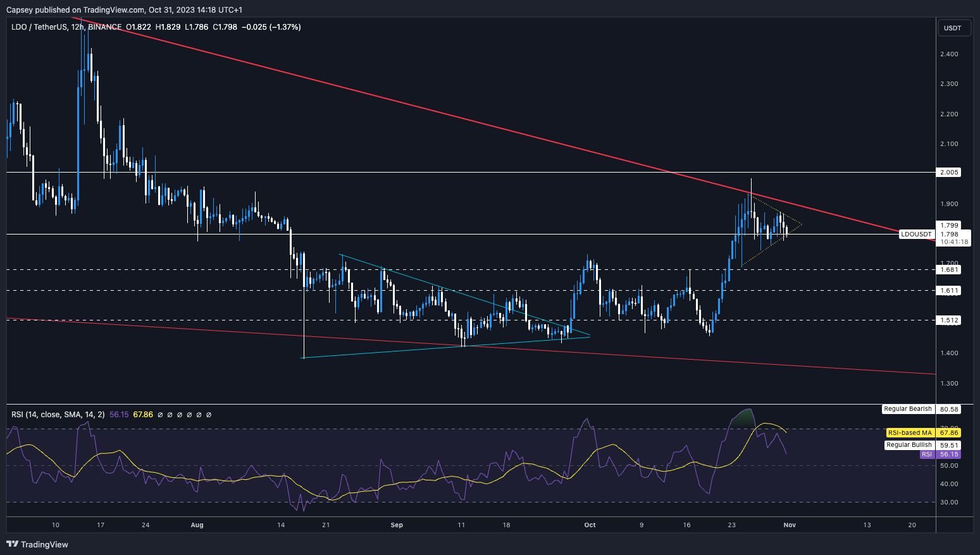This screenshot has height=555, width=980.
Task: Click the LDOUSDT price line label
Action: (916, 234)
